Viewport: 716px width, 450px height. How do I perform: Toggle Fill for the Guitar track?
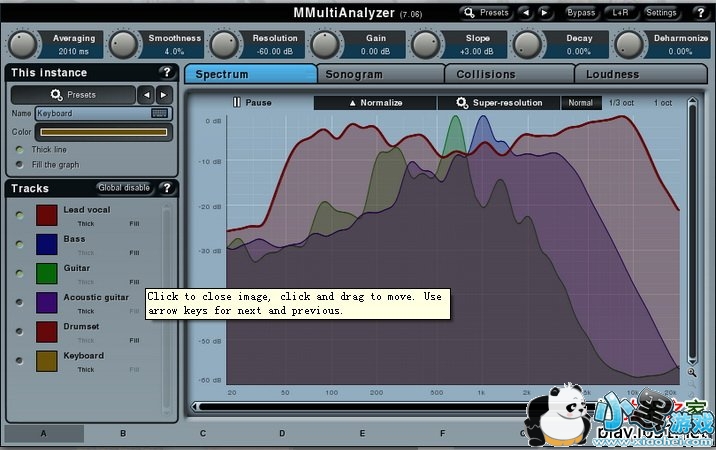pyautogui.click(x=134, y=282)
